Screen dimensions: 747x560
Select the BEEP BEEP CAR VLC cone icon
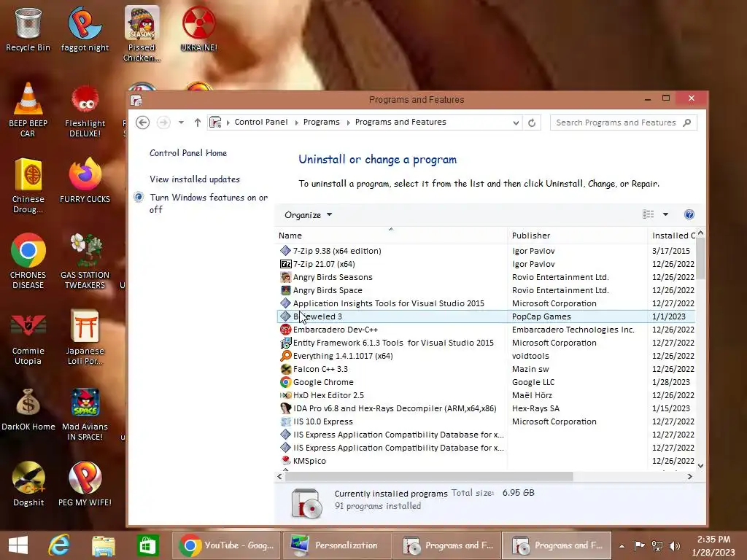tap(28, 109)
